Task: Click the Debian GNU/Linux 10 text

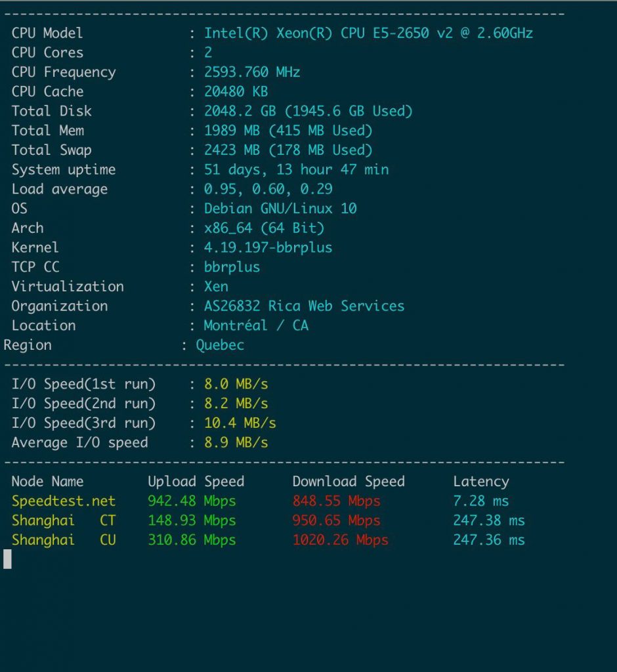Action: click(x=280, y=209)
